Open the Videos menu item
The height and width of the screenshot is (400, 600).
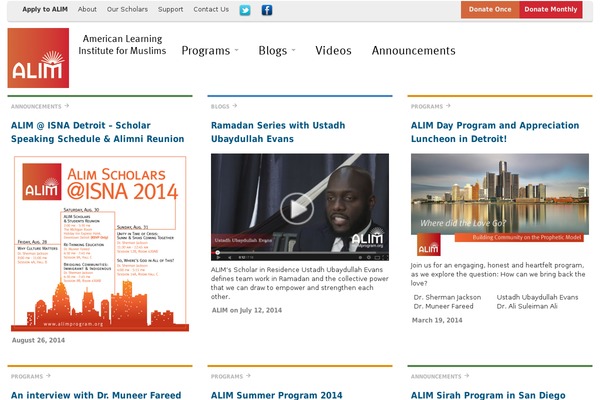point(333,51)
